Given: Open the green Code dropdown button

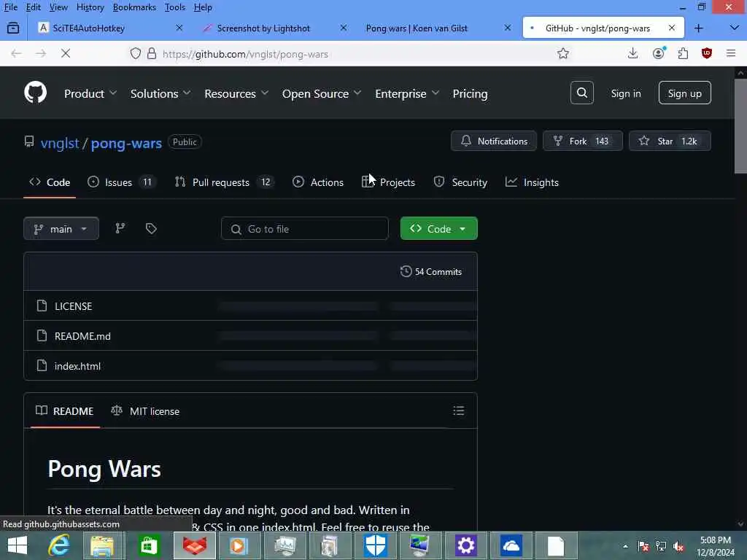Looking at the screenshot, I should (438, 228).
